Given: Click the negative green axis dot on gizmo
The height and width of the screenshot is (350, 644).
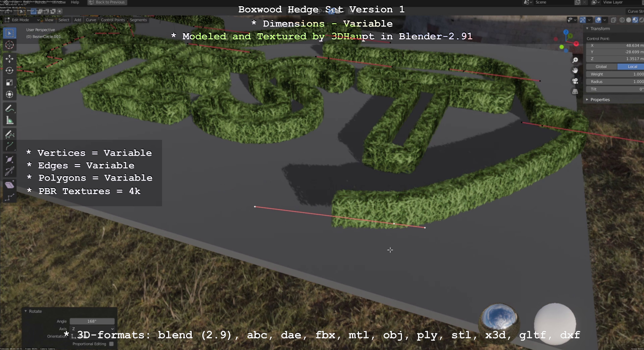Looking at the screenshot, I should click(562, 47).
